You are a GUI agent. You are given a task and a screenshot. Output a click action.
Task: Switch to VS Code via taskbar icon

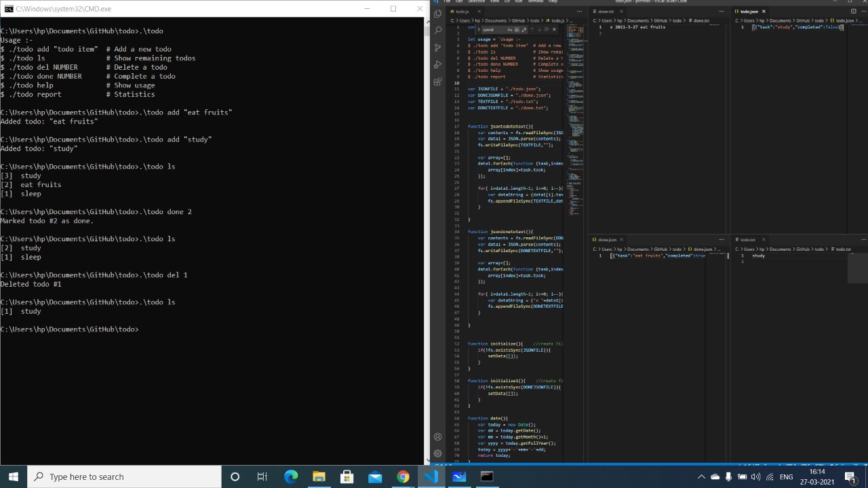431,476
